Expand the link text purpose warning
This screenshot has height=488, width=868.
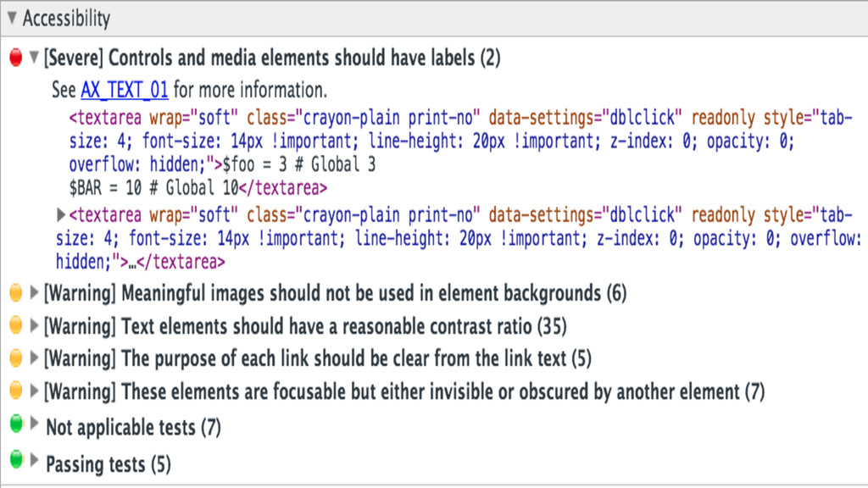(x=34, y=358)
